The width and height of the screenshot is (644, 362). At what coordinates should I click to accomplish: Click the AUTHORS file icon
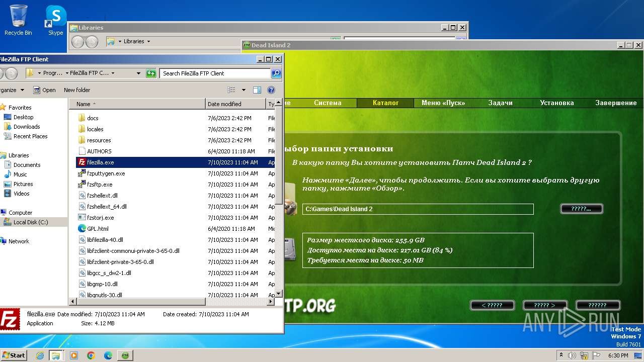click(x=82, y=151)
